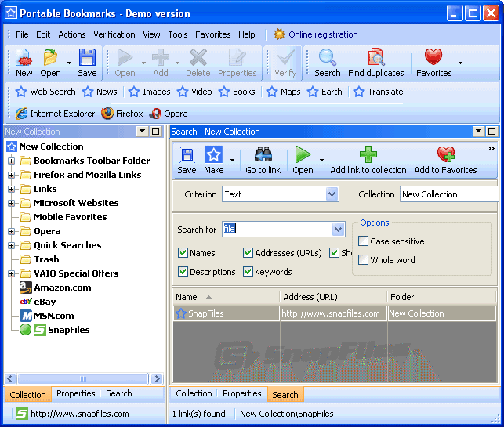Open the Search for history dropdown arrow
The image size is (504, 427).
(338, 230)
